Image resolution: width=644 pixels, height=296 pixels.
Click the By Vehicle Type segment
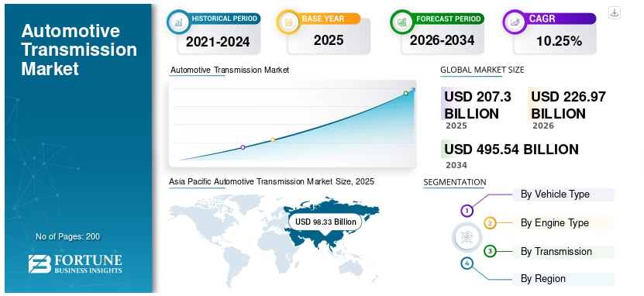point(563,194)
